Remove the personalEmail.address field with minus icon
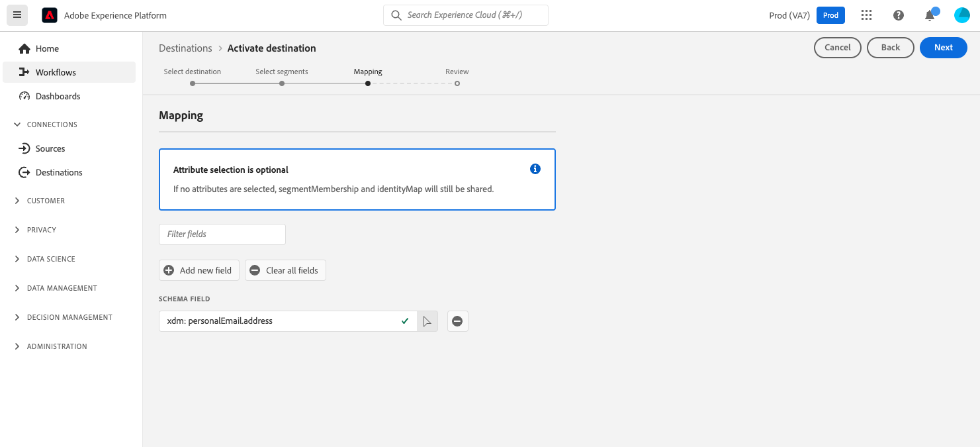Image resolution: width=980 pixels, height=447 pixels. 457,321
